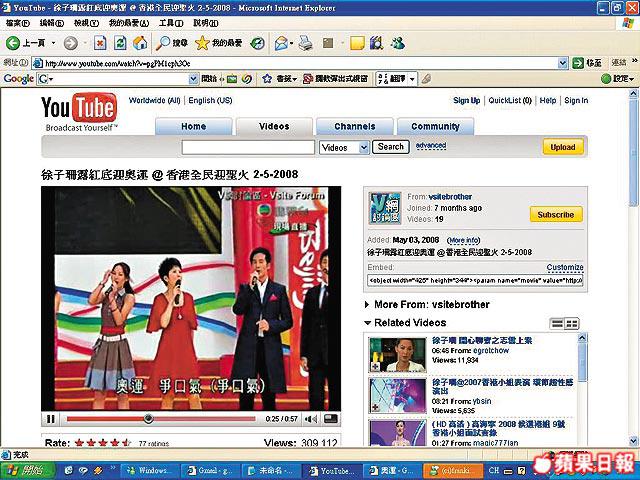Open the History icon in toolbar
This screenshot has height=480, width=640.
[257, 43]
